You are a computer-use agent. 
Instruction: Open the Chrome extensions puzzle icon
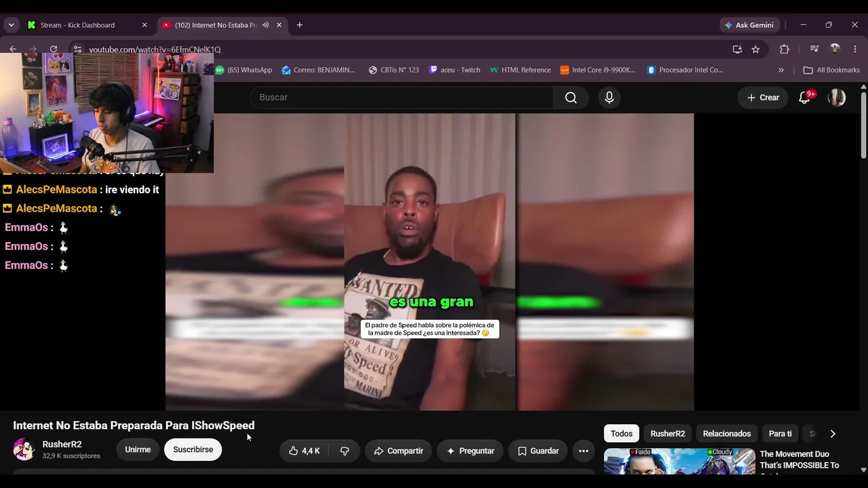coord(785,49)
